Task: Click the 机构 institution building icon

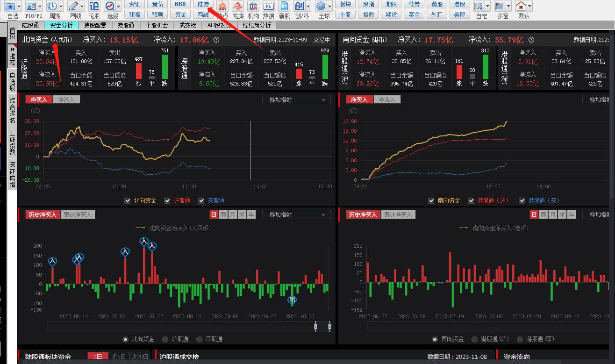Action: tap(253, 6)
